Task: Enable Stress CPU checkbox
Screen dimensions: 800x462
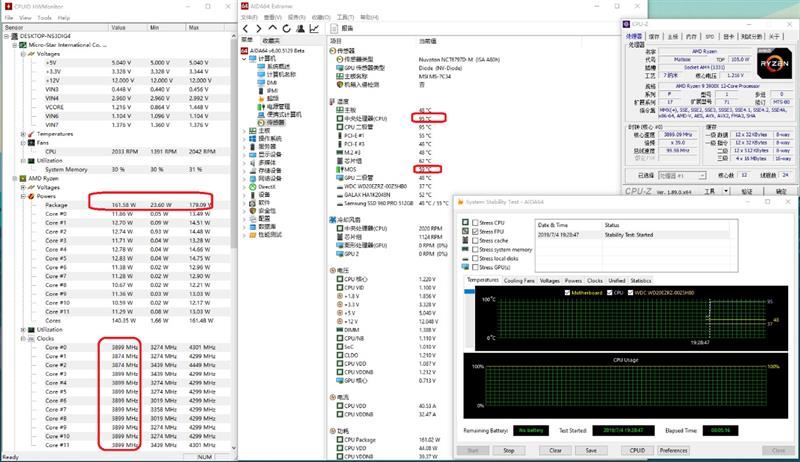Action: point(476,222)
